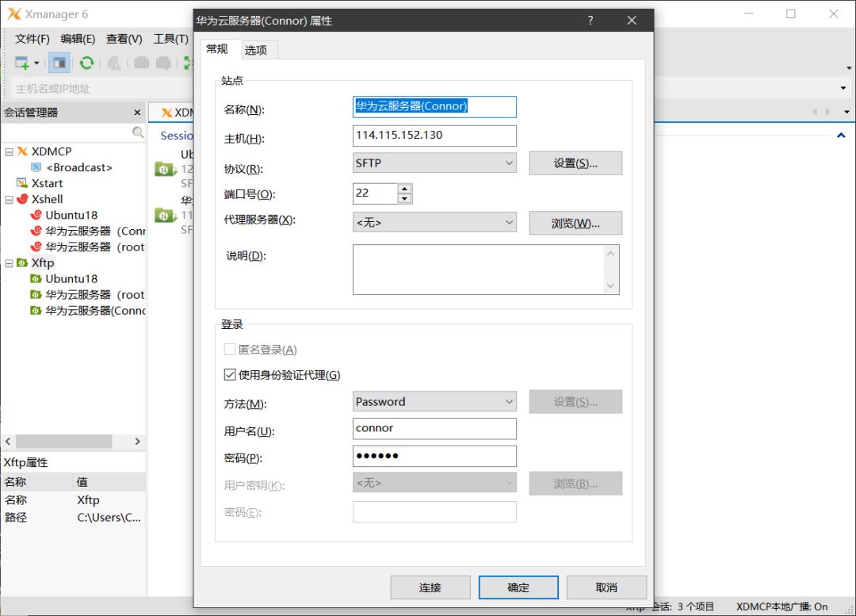Click the 值 column header in Xftp属性
856x616 pixels.
[x=109, y=482]
